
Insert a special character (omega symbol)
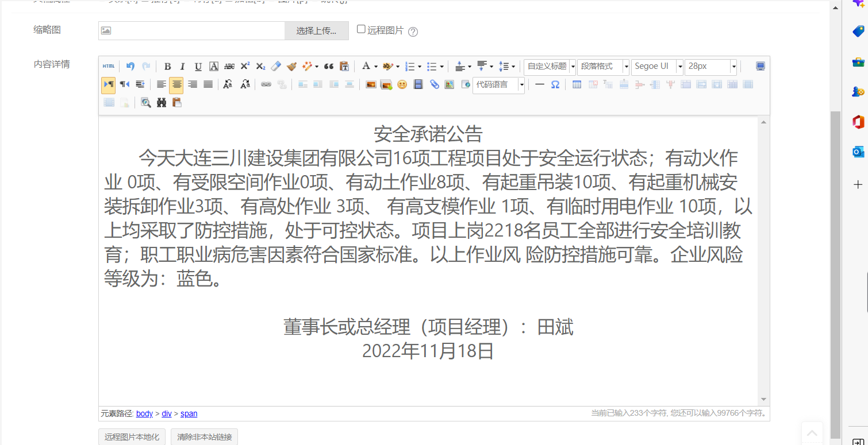pos(555,84)
